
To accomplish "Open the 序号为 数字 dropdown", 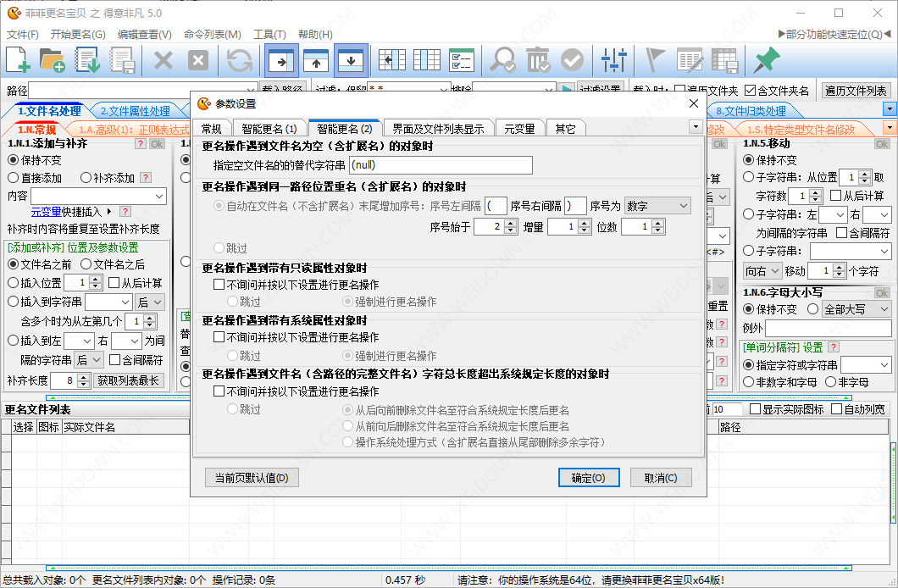I will (657, 206).
